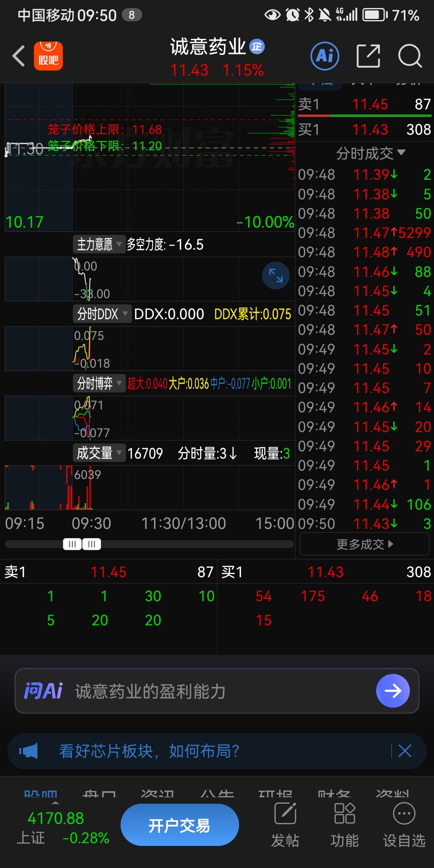Tap the 上证 index 4170.88 ticker
The width and height of the screenshot is (434, 868).
[62, 828]
